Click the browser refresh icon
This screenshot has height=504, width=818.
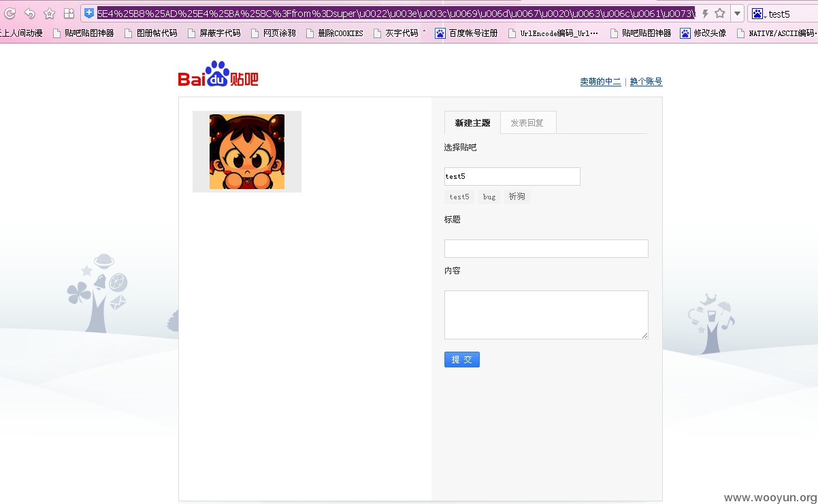[x=10, y=13]
